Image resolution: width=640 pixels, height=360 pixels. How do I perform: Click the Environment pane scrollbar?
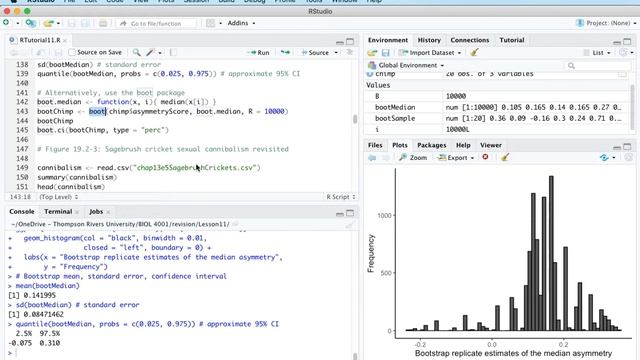[633, 106]
